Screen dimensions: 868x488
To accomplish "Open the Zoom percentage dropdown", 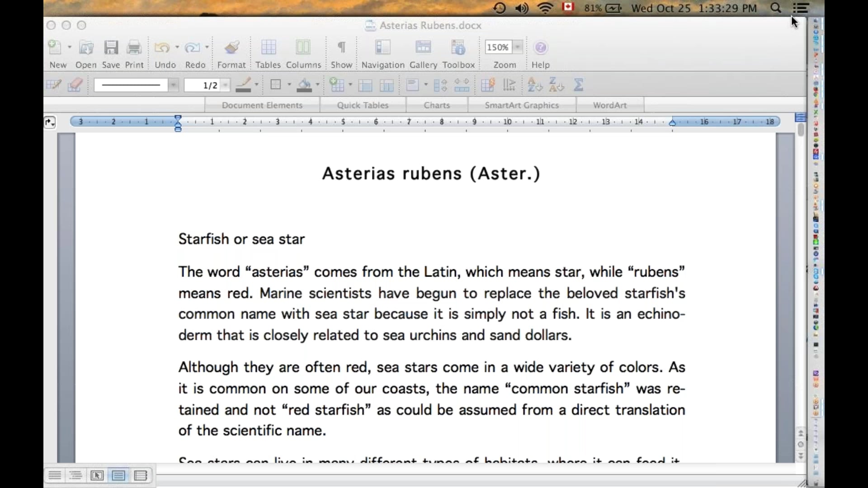I will (x=518, y=47).
